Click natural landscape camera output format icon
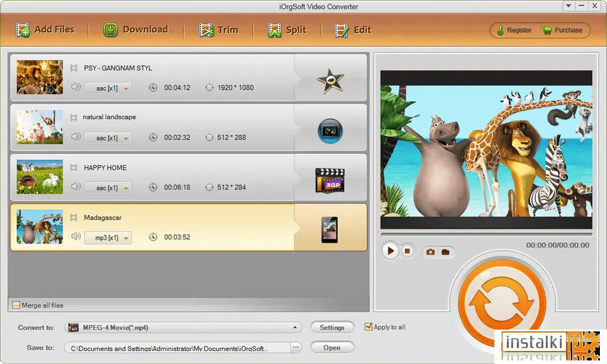 [330, 131]
